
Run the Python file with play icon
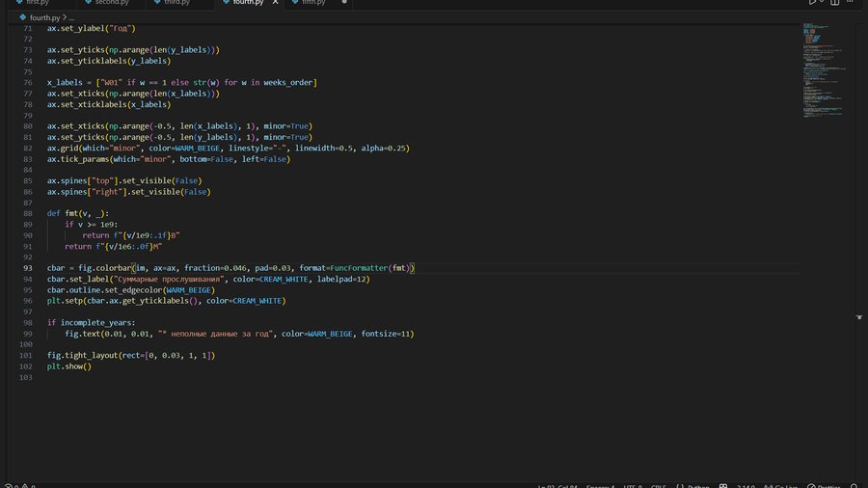[812, 3]
